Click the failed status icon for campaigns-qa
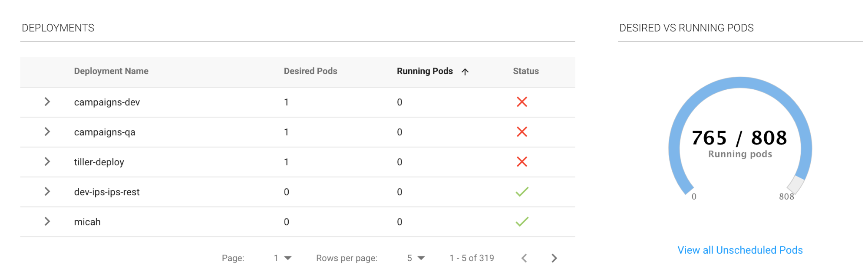This screenshot has width=868, height=272. point(521,132)
